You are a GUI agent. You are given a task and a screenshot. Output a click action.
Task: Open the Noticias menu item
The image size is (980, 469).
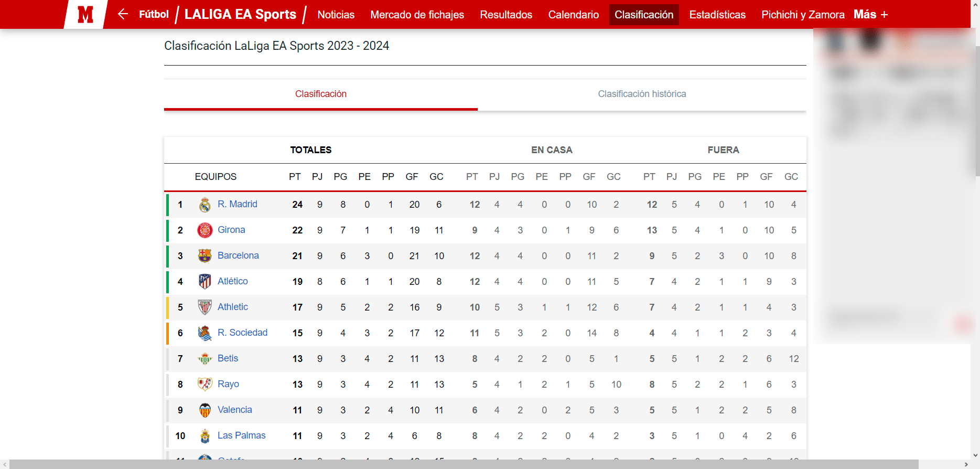click(x=336, y=15)
